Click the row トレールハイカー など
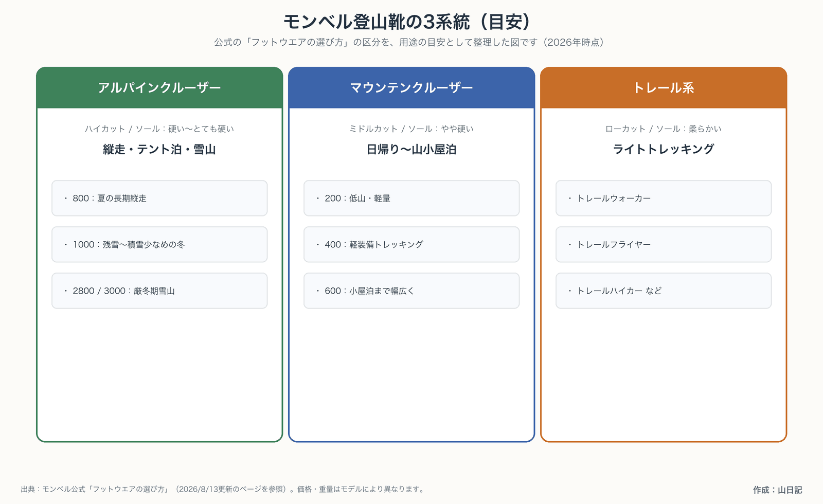 point(664,291)
